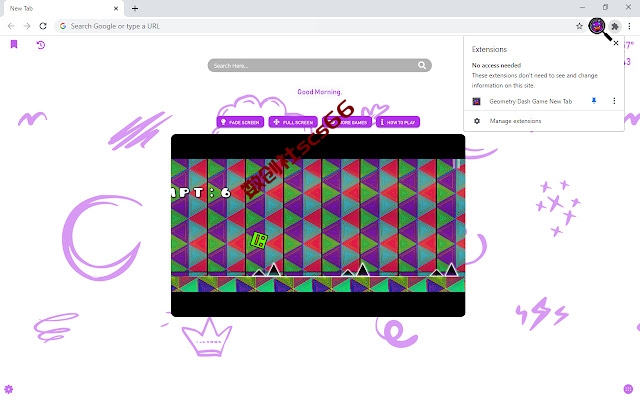Open the Extensions puzzle-piece icon
The image size is (640, 400).
(615, 27)
